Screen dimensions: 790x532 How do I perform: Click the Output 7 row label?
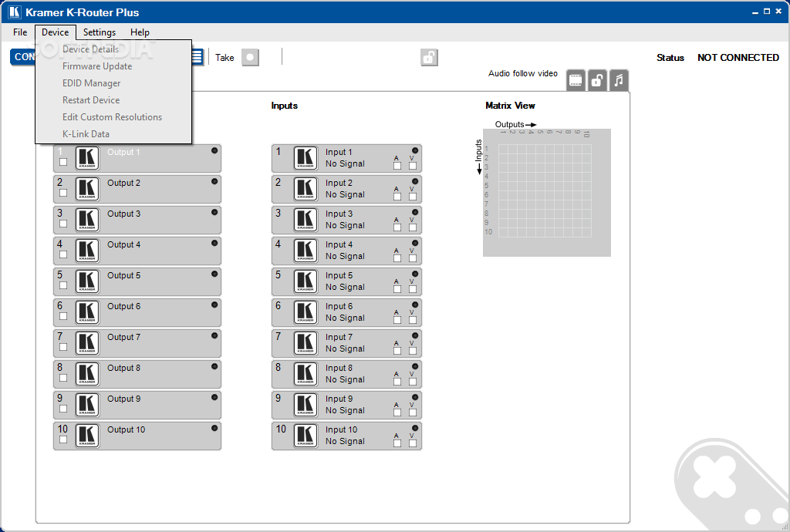click(124, 337)
